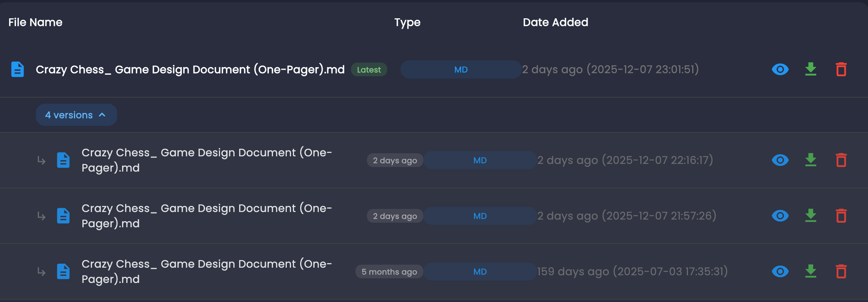Image resolution: width=868 pixels, height=302 pixels.
Task: Click the latest file's document icon
Action: [x=18, y=69]
